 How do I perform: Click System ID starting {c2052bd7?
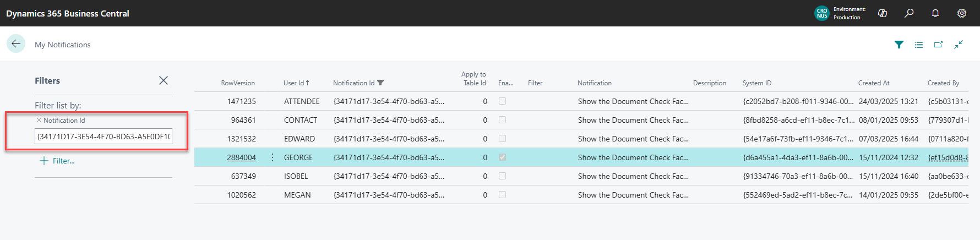[798, 101]
